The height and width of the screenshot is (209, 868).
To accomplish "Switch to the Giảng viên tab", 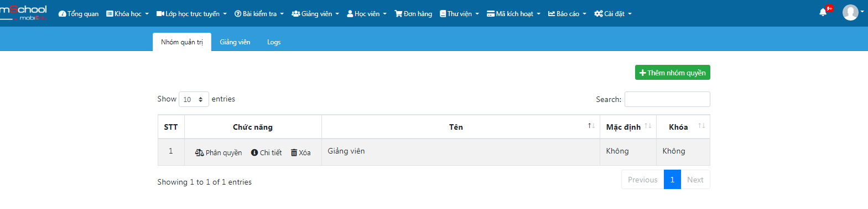I will pyautogui.click(x=235, y=42).
